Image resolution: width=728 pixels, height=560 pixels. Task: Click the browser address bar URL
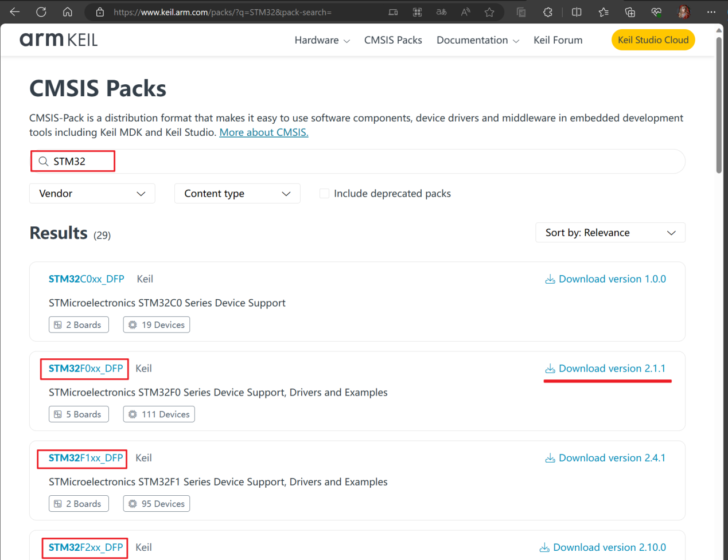click(x=223, y=12)
